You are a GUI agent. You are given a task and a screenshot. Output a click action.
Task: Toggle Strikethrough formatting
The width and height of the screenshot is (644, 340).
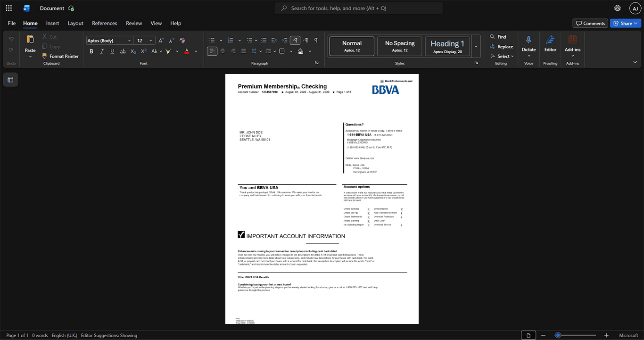123,51
